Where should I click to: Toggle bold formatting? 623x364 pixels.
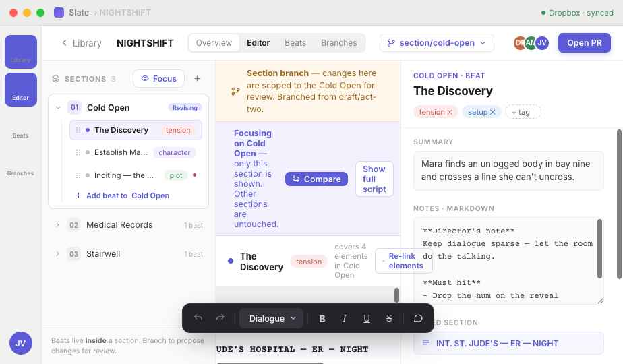(322, 318)
